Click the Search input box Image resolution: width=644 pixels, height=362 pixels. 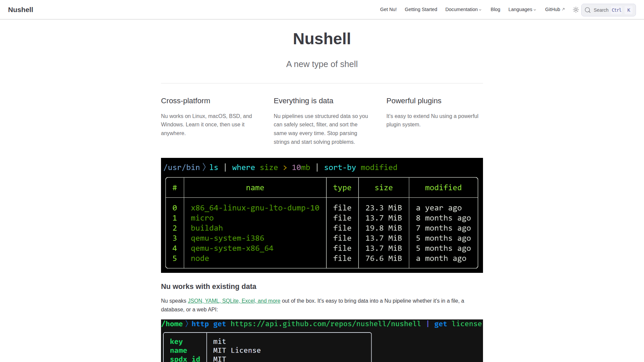click(608, 10)
